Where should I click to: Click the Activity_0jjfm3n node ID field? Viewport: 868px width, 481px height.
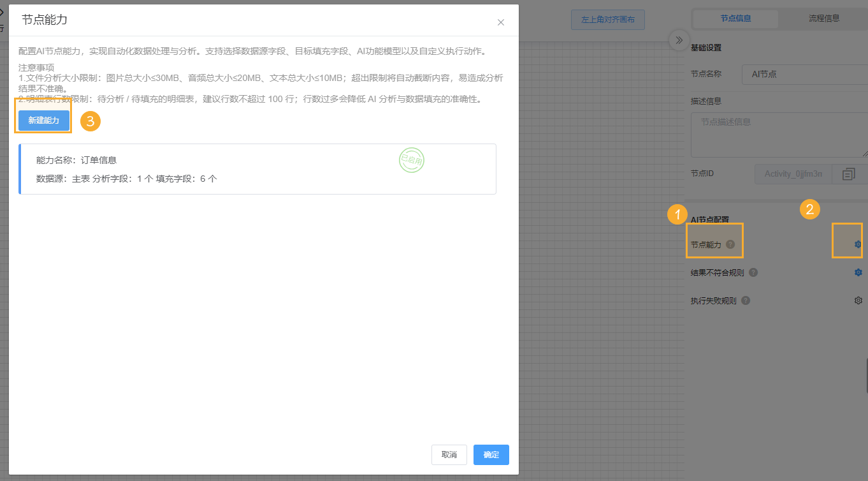(793, 174)
